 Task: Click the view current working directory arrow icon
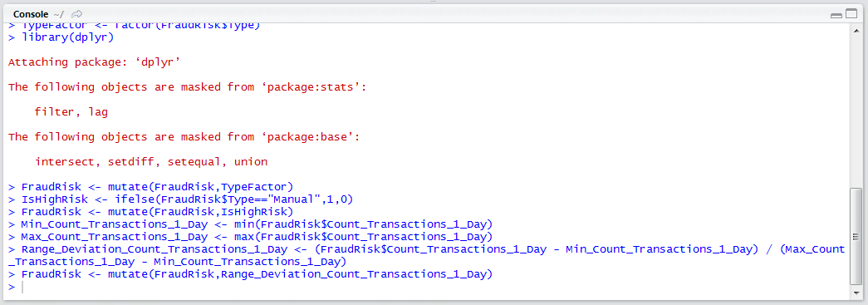click(x=77, y=14)
